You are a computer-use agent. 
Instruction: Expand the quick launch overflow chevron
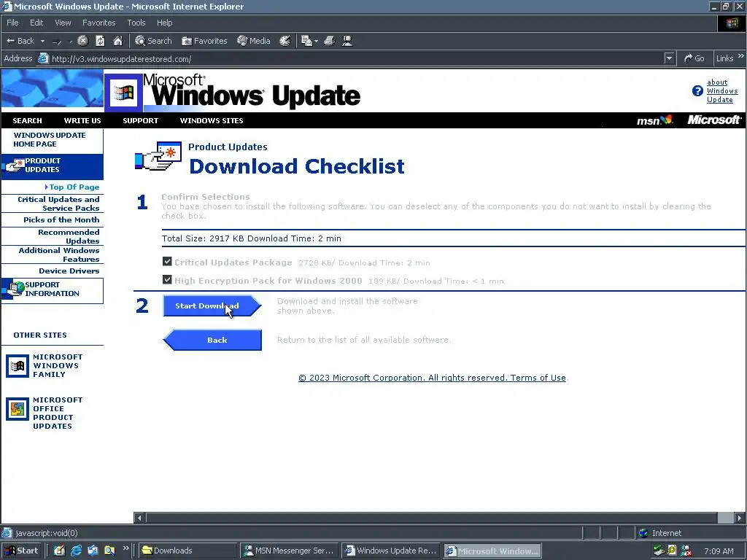coord(125,548)
